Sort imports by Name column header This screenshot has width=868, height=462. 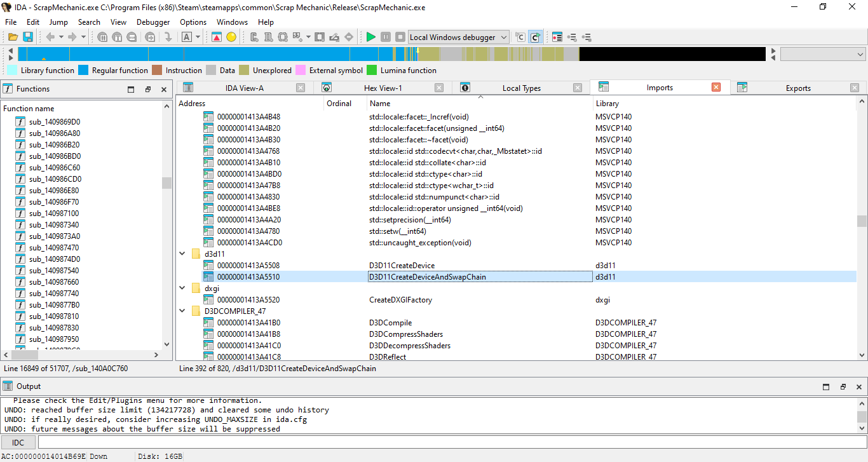coord(480,104)
